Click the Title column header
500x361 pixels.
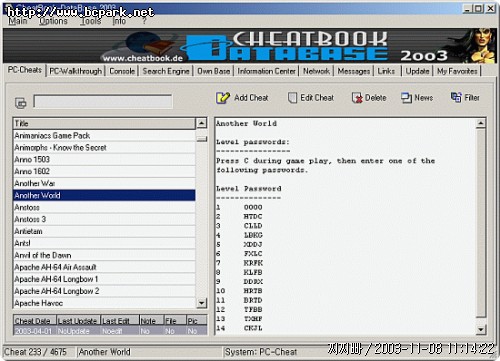(104, 123)
